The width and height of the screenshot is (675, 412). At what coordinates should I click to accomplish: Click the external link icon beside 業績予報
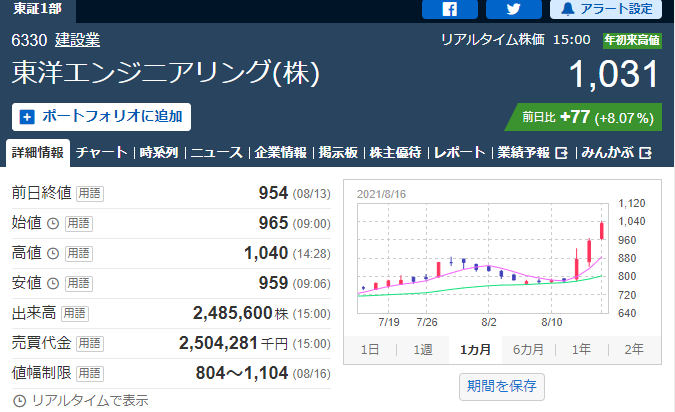[x=561, y=153]
